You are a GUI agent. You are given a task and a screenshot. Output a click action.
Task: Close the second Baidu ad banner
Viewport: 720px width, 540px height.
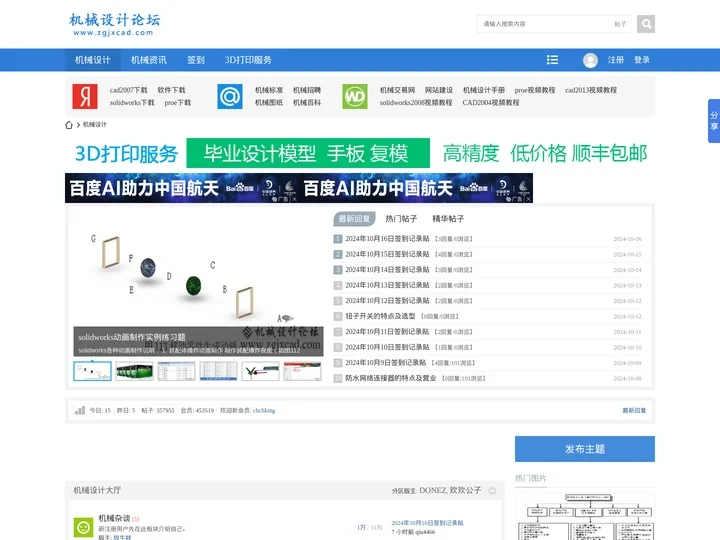[529, 199]
